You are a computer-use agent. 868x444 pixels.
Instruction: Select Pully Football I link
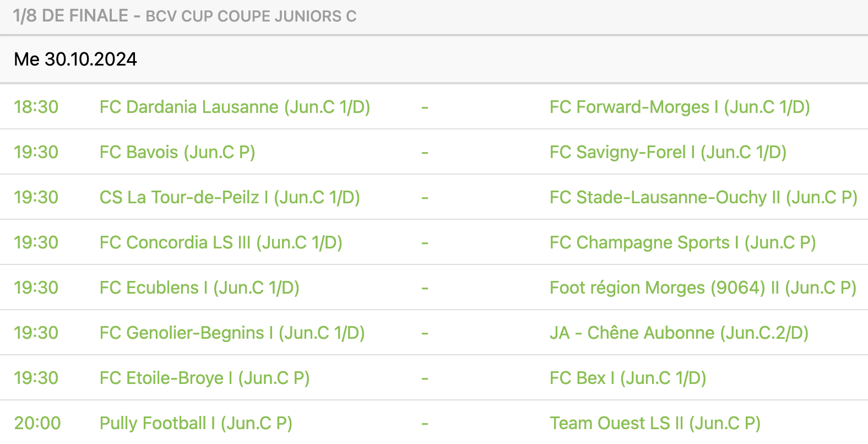(x=196, y=423)
